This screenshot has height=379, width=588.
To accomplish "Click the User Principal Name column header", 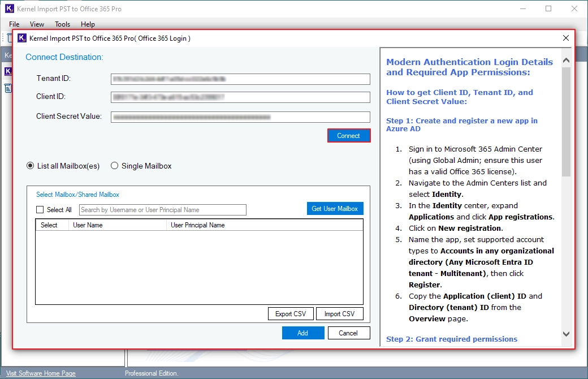I will (x=265, y=225).
